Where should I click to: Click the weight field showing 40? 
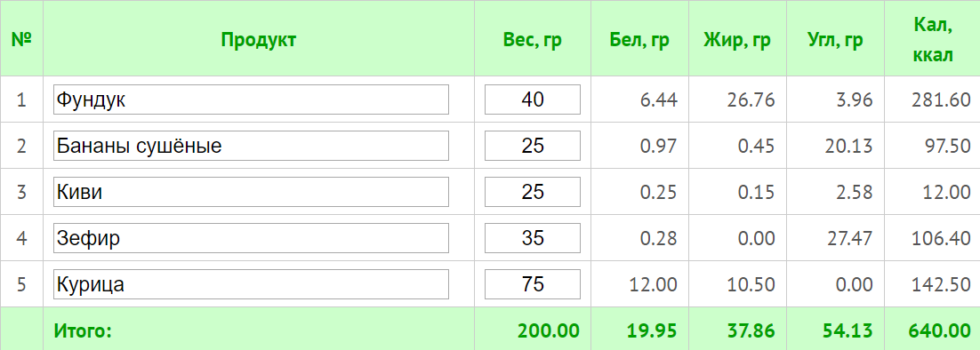[x=533, y=99]
